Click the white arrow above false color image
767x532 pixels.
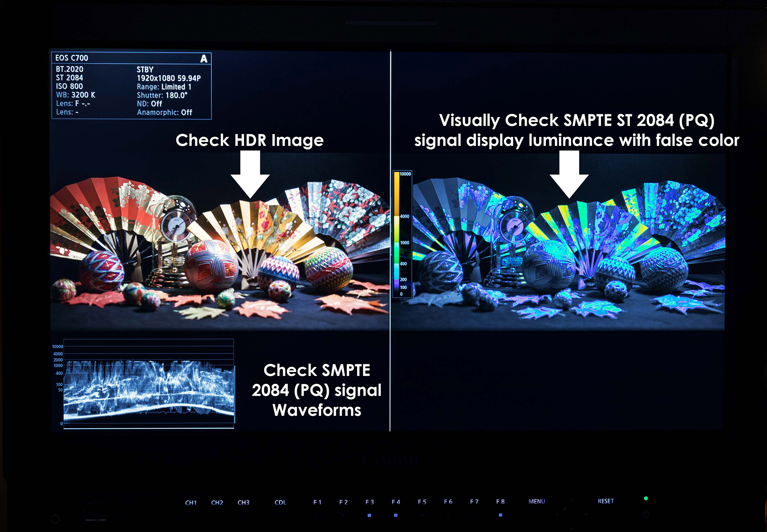point(569,173)
